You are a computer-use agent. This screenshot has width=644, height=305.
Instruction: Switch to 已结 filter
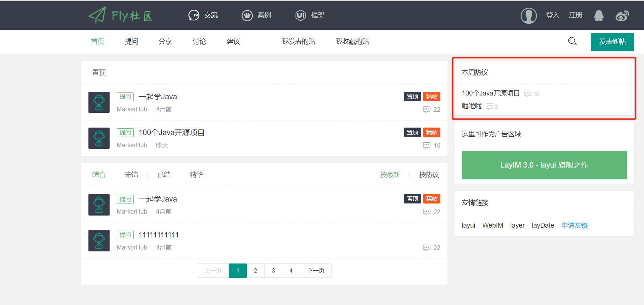click(164, 175)
